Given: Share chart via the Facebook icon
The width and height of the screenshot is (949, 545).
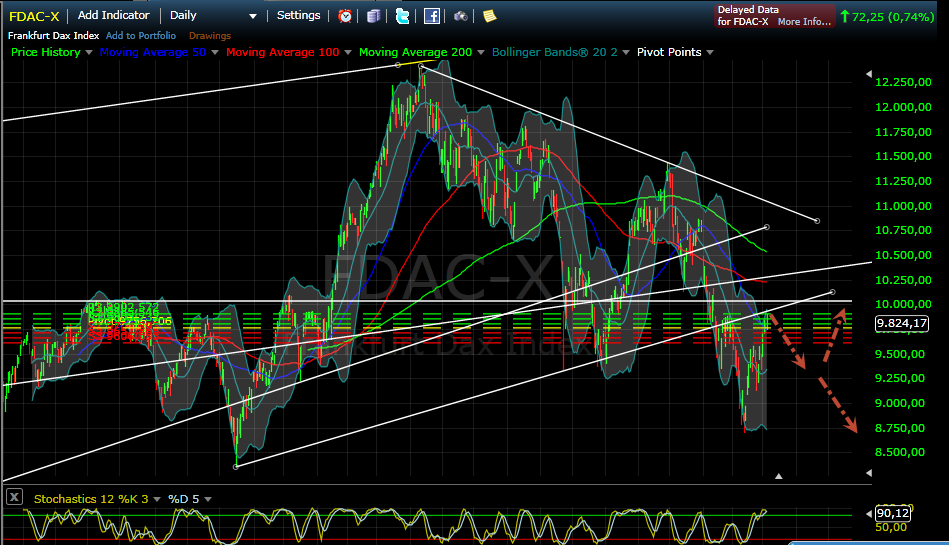Looking at the screenshot, I should [x=432, y=16].
